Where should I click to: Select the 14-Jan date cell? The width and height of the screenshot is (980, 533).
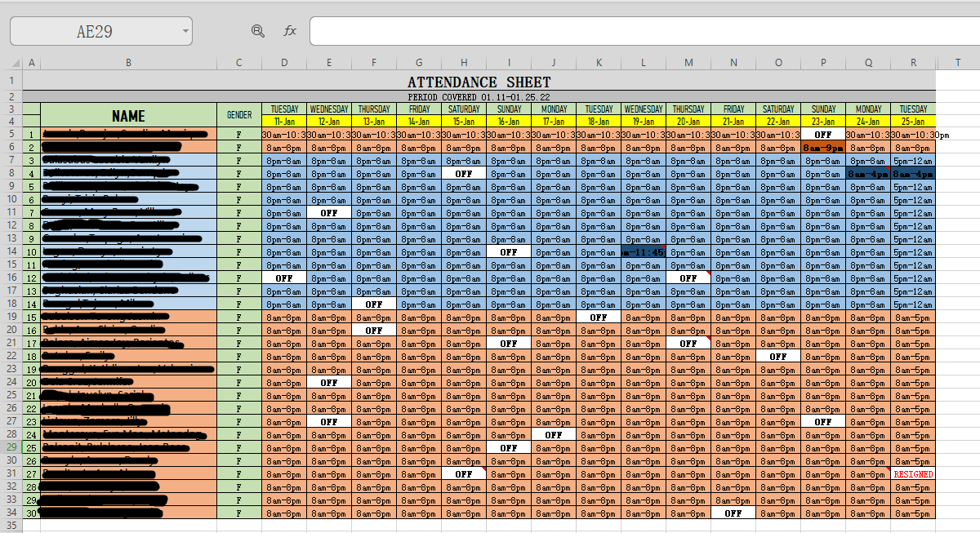(x=419, y=121)
